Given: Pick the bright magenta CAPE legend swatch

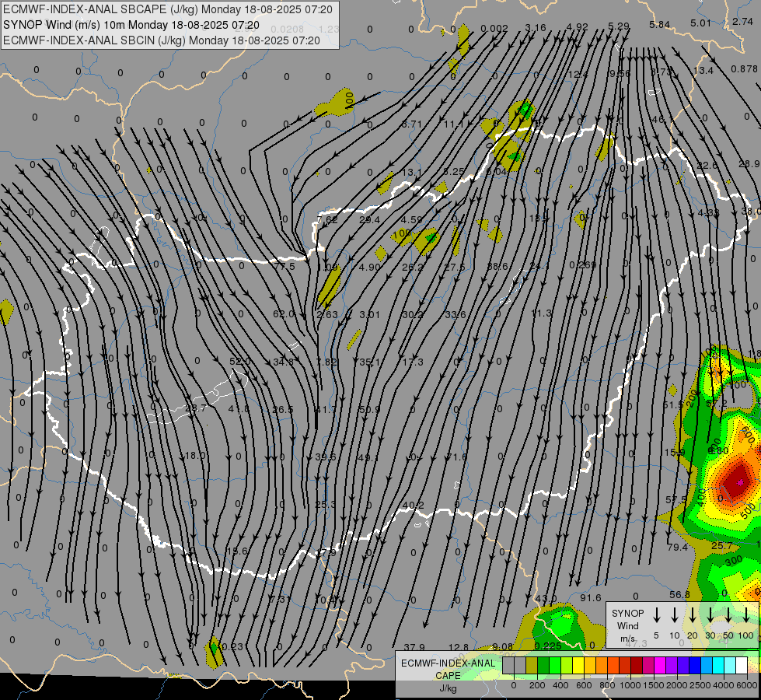Looking at the screenshot, I should [x=660, y=666].
